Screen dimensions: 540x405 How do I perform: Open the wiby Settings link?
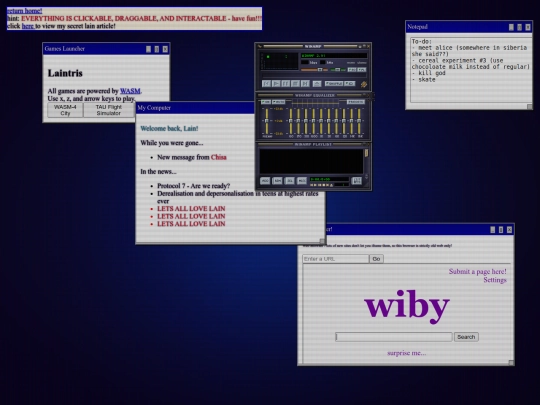pos(495,280)
